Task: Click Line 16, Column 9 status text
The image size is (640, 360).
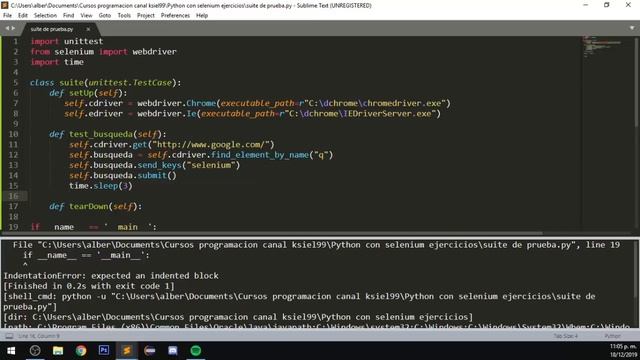Action: pyautogui.click(x=39, y=336)
